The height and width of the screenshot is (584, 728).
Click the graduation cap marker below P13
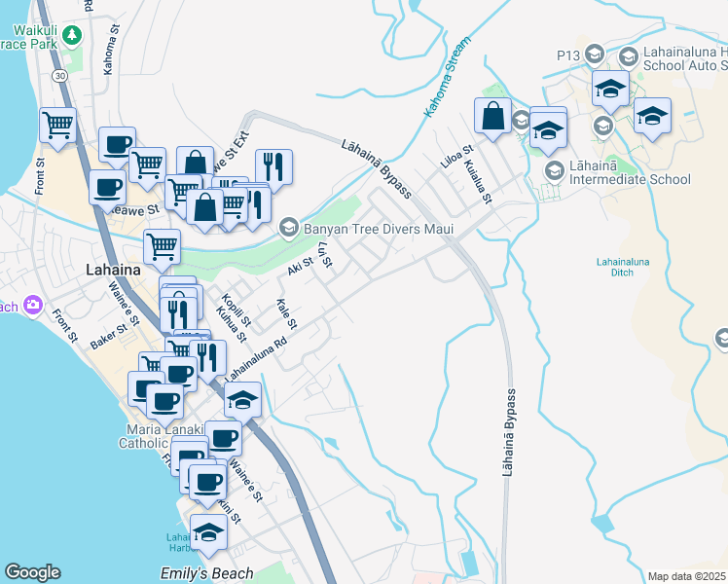[610, 88]
